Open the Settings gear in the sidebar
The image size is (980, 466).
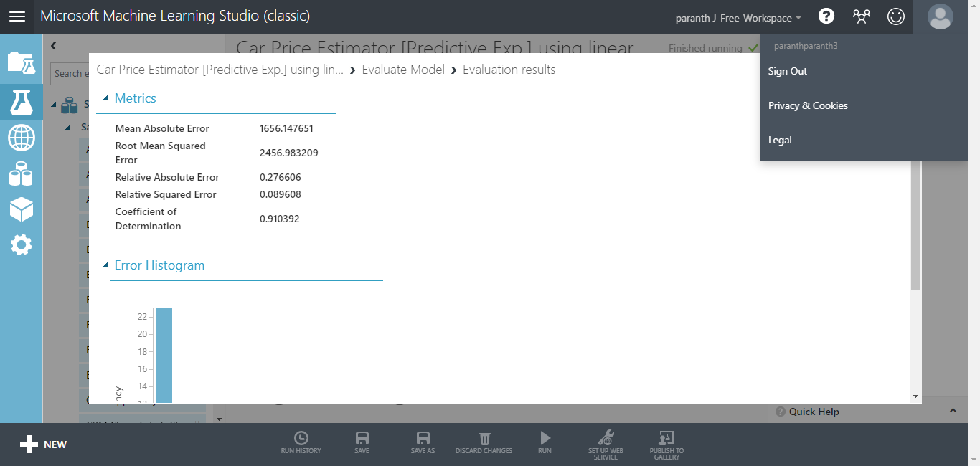click(x=21, y=244)
